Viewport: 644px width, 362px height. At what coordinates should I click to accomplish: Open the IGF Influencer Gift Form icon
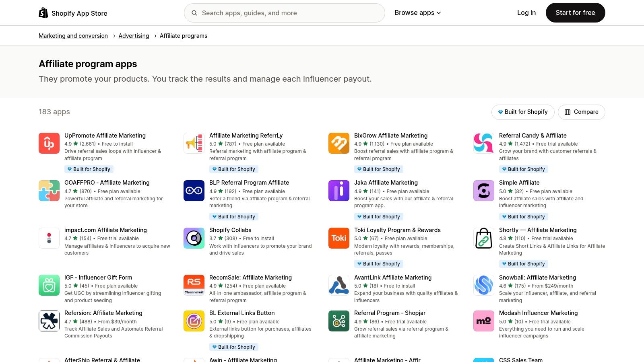pos(49,285)
